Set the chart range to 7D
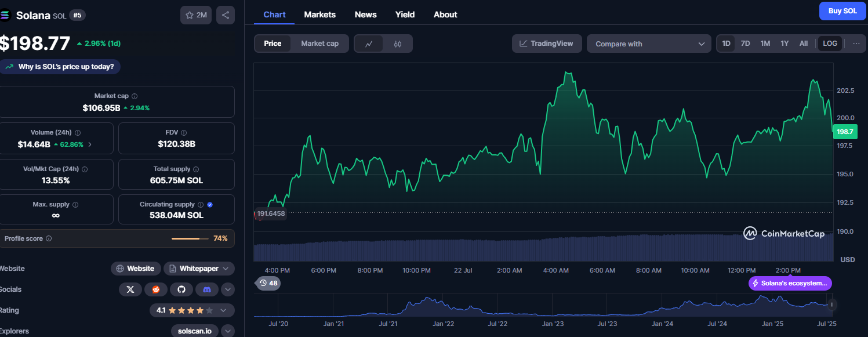The image size is (868, 337). point(746,44)
